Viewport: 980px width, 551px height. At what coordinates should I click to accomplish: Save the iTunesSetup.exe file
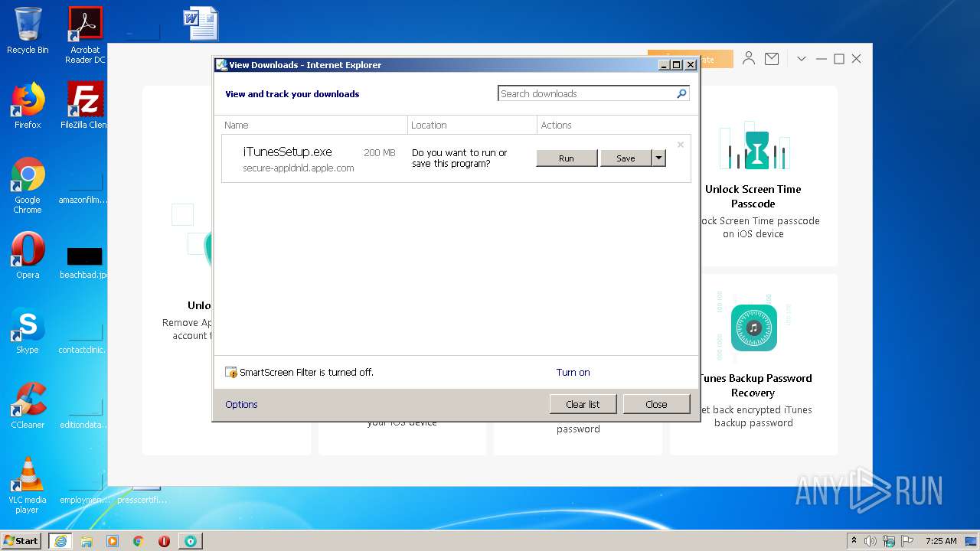click(x=626, y=158)
